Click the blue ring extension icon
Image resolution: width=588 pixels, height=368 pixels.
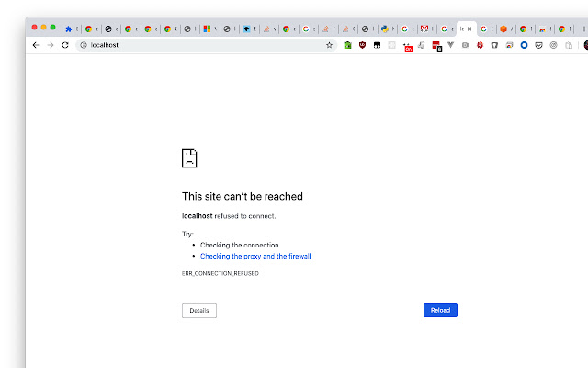[524, 45]
